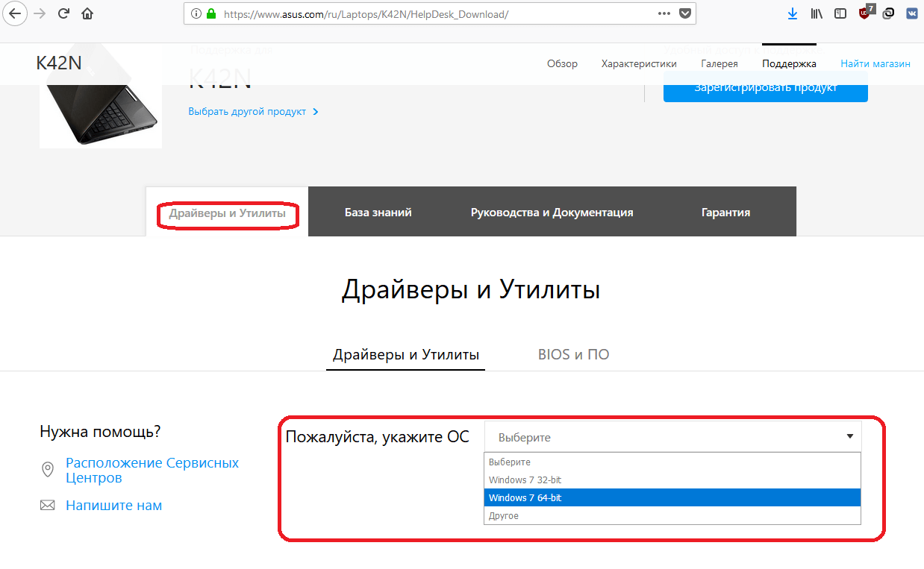Open the Firefox downloads arrow icon
Image resolution: width=924 pixels, height=569 pixels.
point(792,13)
